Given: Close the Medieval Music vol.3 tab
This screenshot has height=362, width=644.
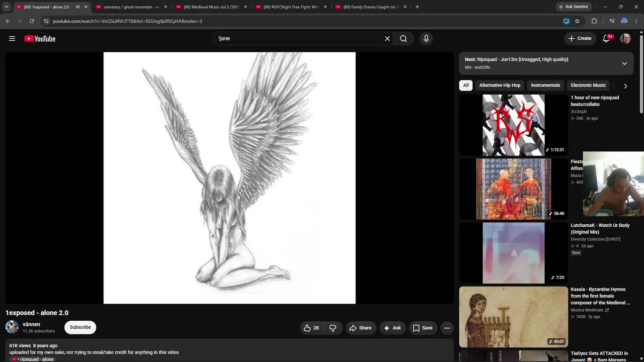Looking at the screenshot, I should (x=246, y=7).
